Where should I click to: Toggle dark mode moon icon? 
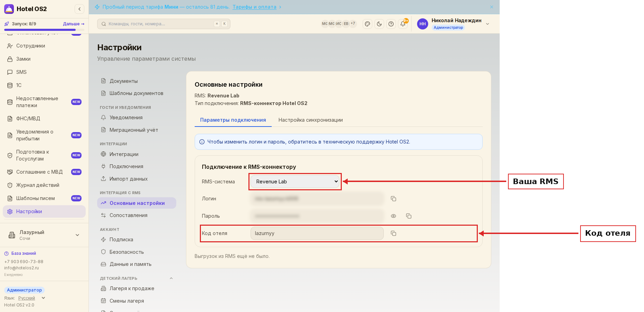point(379,24)
